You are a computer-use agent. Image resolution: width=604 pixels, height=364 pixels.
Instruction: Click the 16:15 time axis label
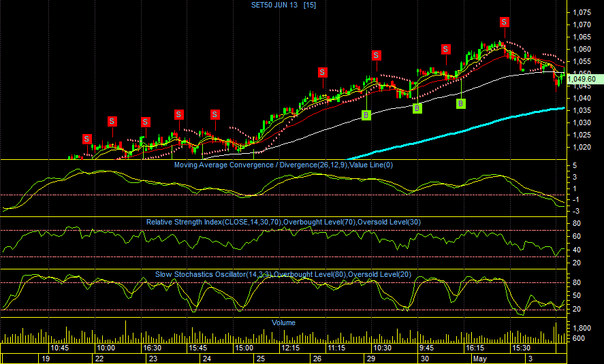point(475,348)
